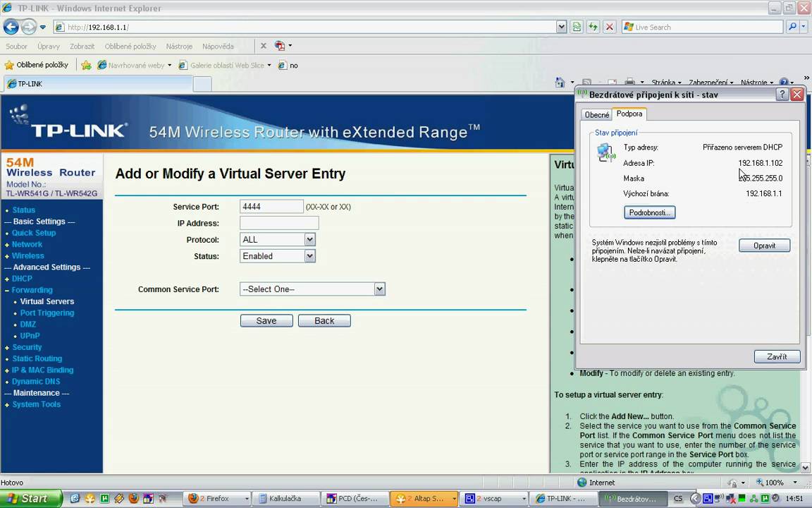
Task: Open the recent pages dropdown arrow
Action: pos(43,27)
